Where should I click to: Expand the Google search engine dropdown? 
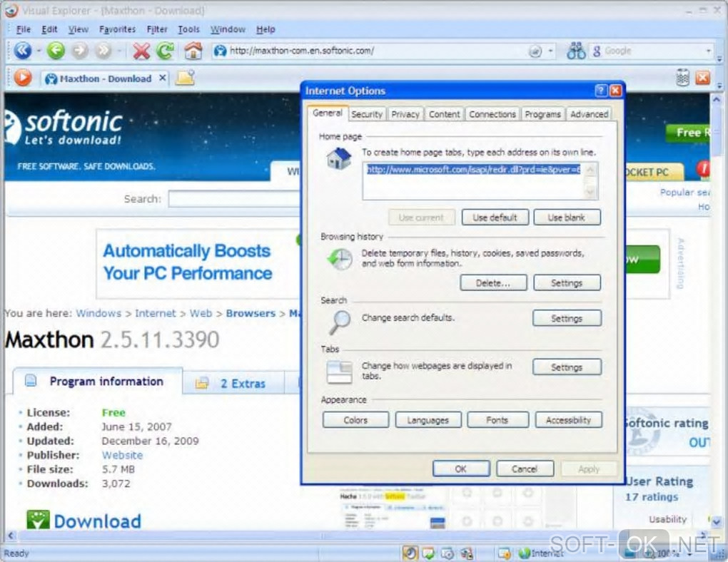point(709,51)
